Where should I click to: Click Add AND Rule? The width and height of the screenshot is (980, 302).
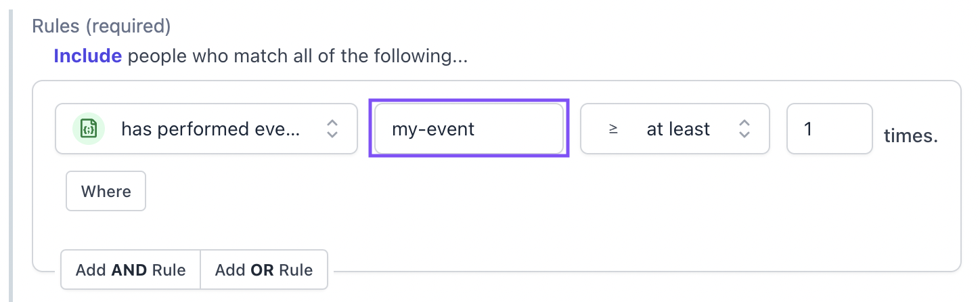point(131,270)
